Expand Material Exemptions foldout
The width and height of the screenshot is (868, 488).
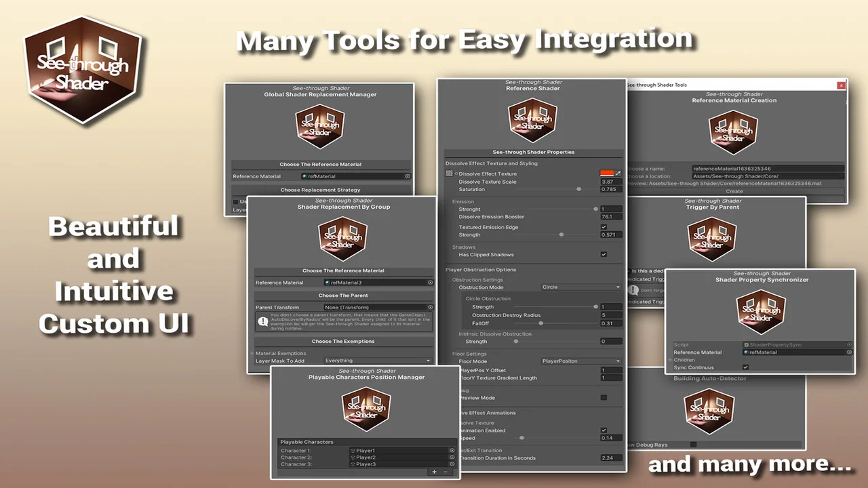point(252,353)
